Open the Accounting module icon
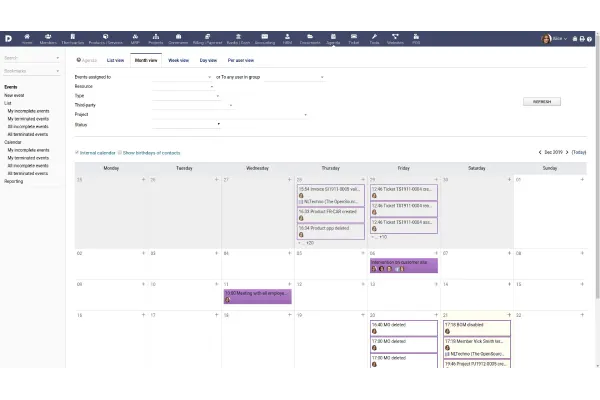Viewport: 600px width, 400px height. (x=264, y=38)
